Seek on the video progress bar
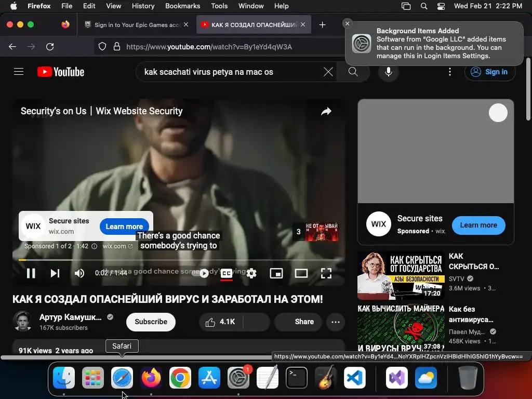 [179, 260]
